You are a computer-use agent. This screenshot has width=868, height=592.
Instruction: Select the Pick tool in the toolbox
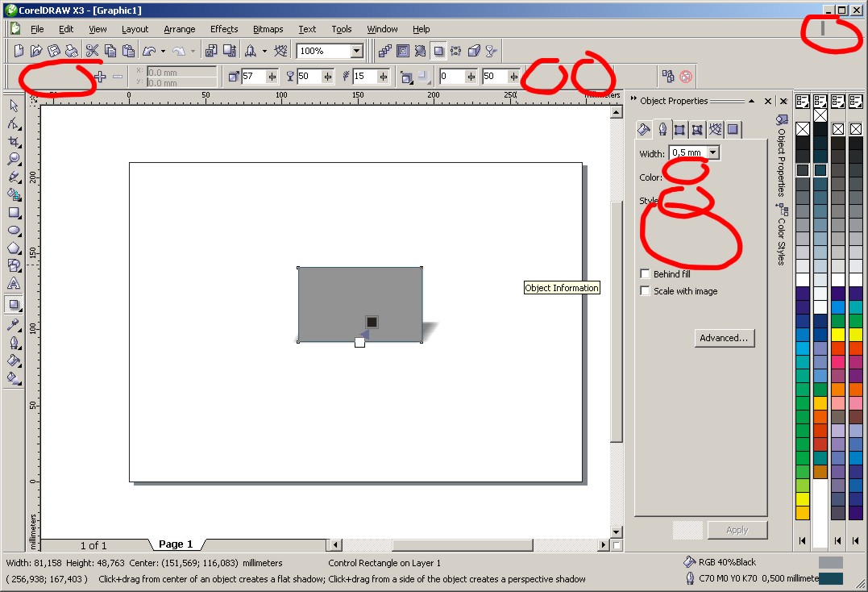(x=14, y=106)
